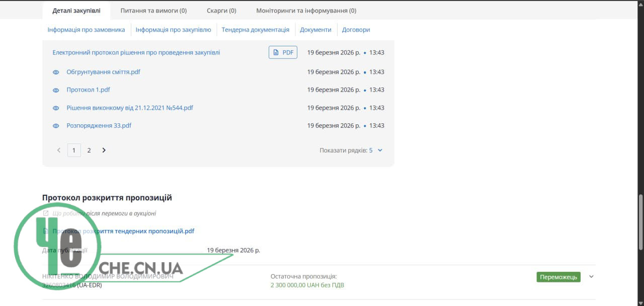Click the document icon inside PDF button

click(276, 52)
